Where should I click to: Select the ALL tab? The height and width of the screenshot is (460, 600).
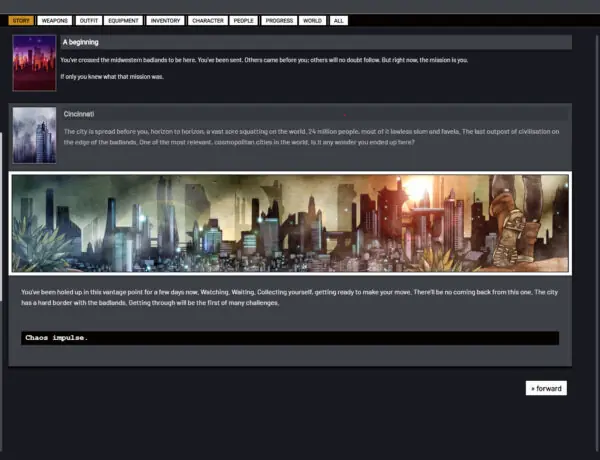tap(339, 20)
